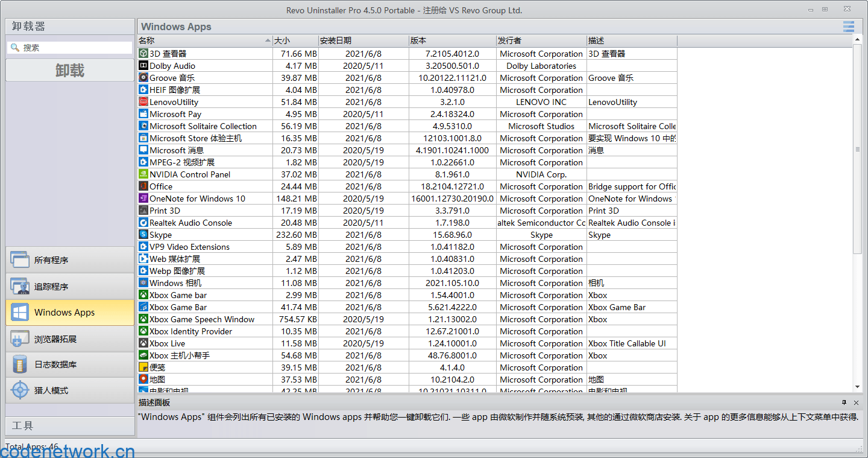The height and width of the screenshot is (458, 868).
Task: Click the Microsoft Solitaire Collection icon
Action: [x=143, y=126]
